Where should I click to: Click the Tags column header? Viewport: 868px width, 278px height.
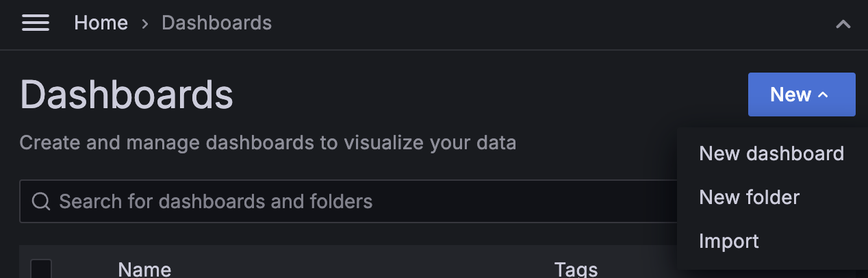tap(576, 269)
